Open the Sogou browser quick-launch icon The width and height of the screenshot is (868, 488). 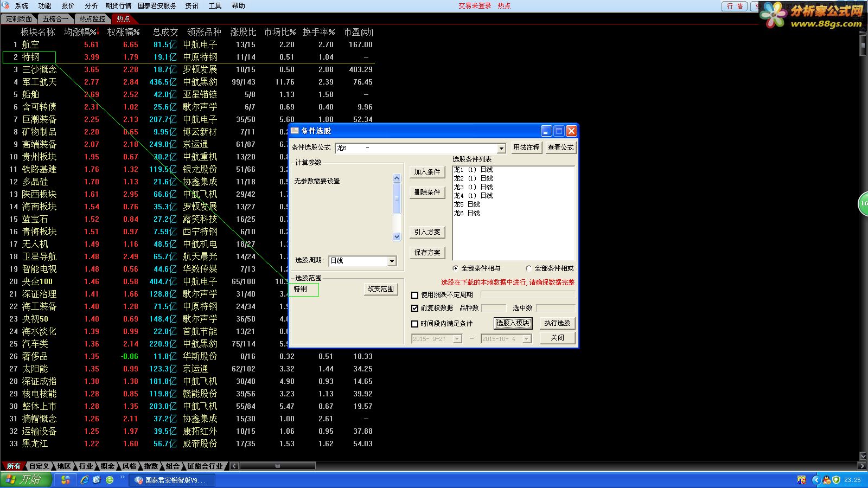[x=66, y=480]
